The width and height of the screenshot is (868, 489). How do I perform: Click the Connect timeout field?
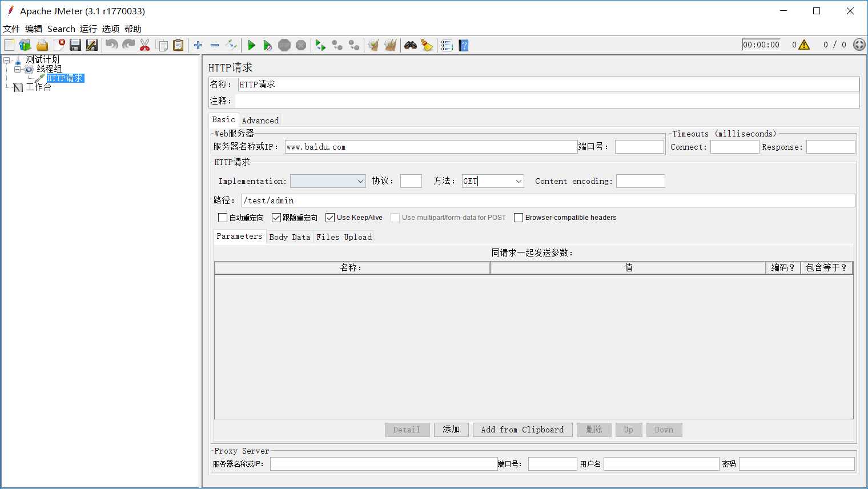click(734, 147)
